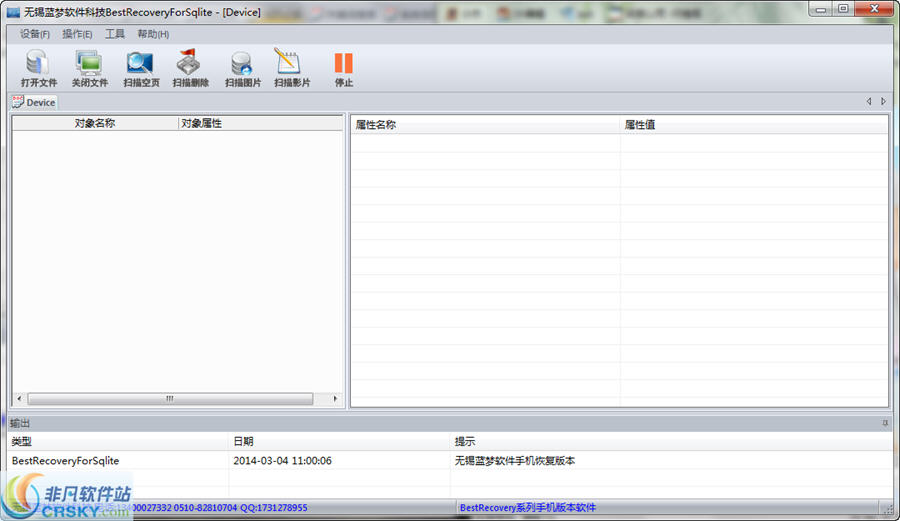Open the 工具 menu
This screenshot has width=900, height=521.
tap(115, 34)
